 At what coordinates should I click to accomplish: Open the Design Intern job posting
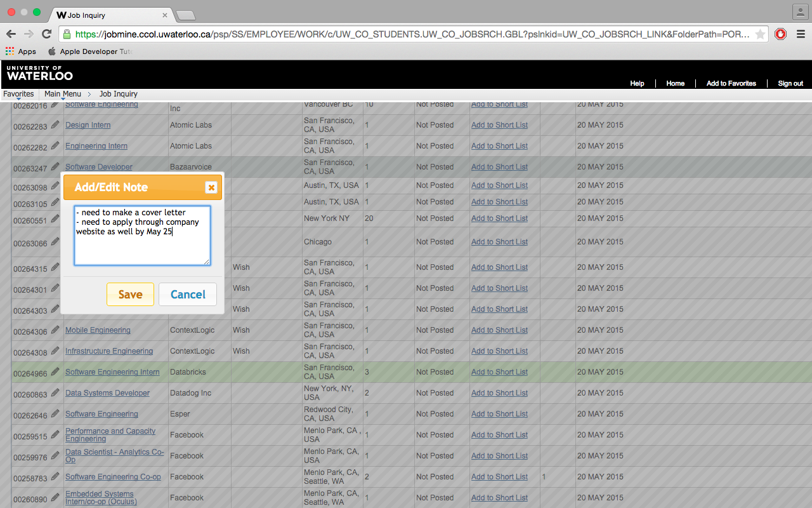click(x=88, y=125)
